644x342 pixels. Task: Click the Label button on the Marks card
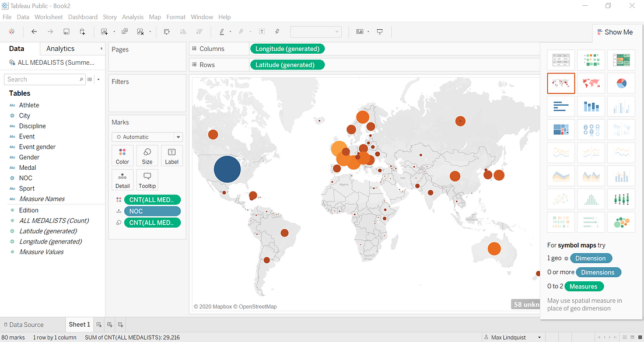[x=171, y=155]
